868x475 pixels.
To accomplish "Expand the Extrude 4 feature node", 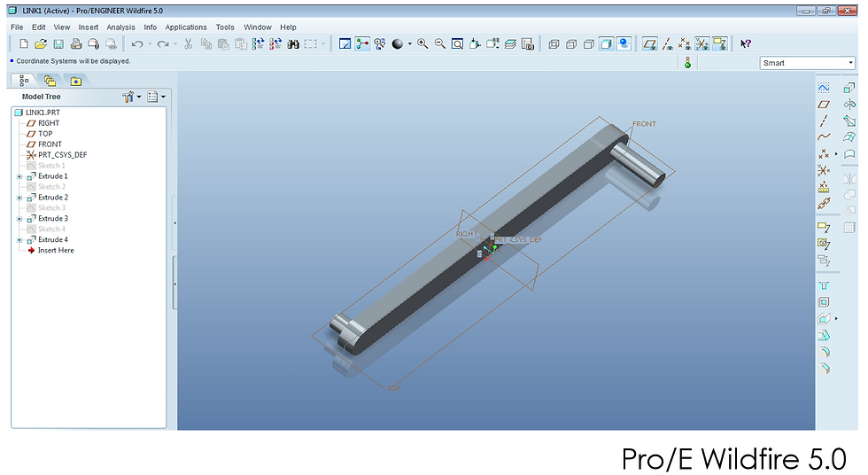I will point(19,239).
